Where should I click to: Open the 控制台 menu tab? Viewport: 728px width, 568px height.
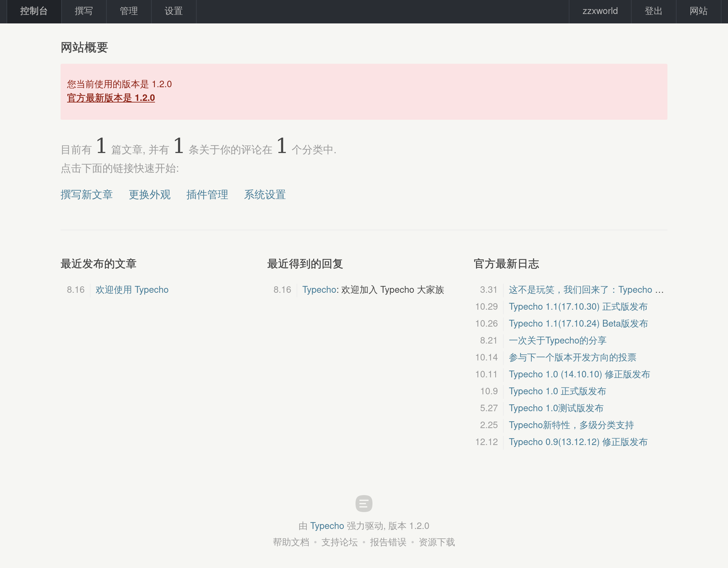pyautogui.click(x=35, y=11)
